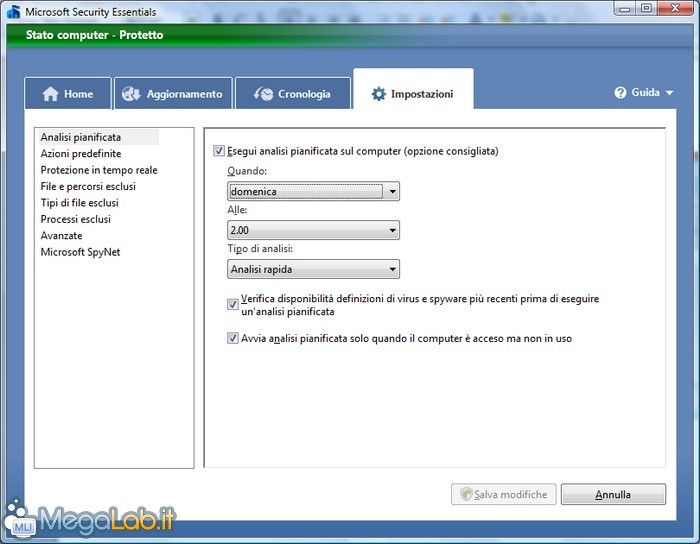Switch to the Aggiornamento tab
Image resolution: width=700 pixels, height=544 pixels.
[x=173, y=93]
